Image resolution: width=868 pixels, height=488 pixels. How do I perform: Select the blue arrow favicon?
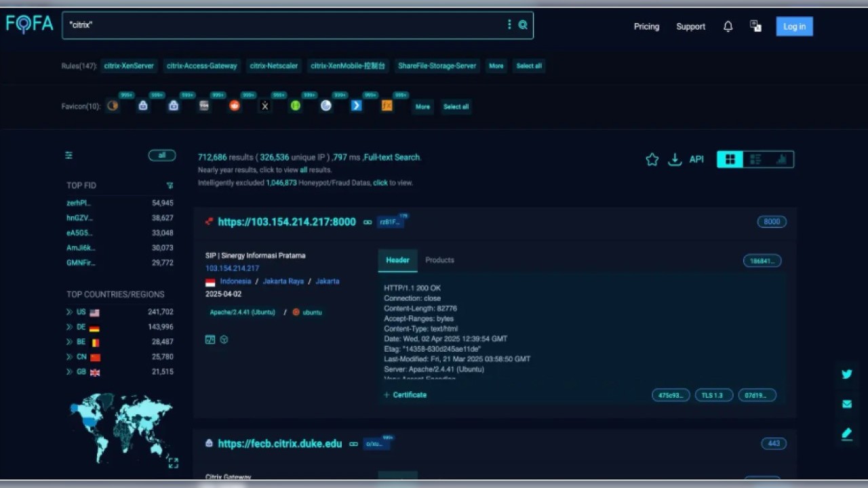tap(356, 106)
